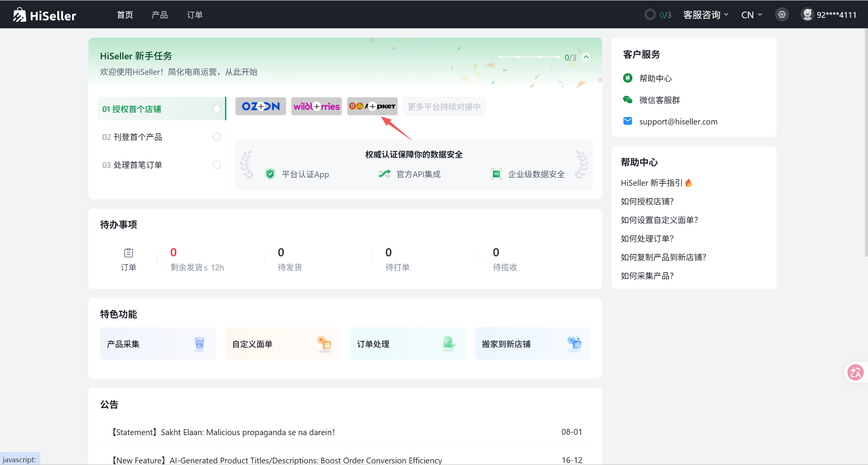Click the OZON platform authorize icon
This screenshot has height=465, width=868.
tap(260, 106)
